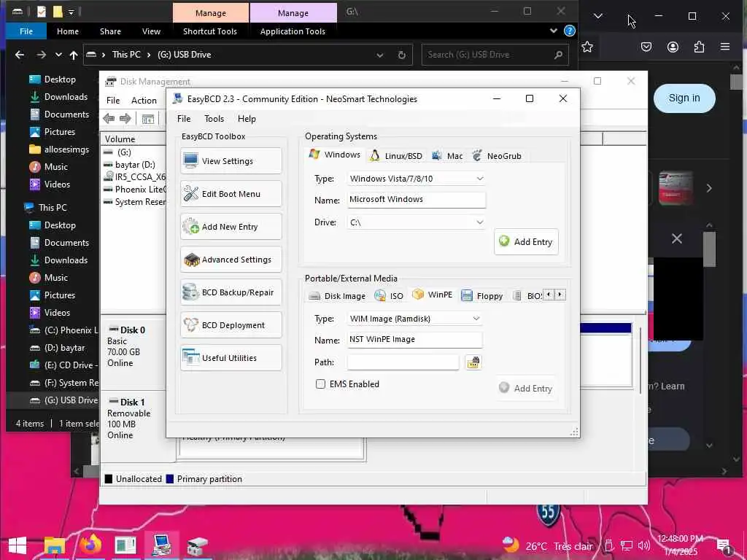Select the WinPE media tab
Image resolution: width=747 pixels, height=560 pixels.
tap(432, 295)
